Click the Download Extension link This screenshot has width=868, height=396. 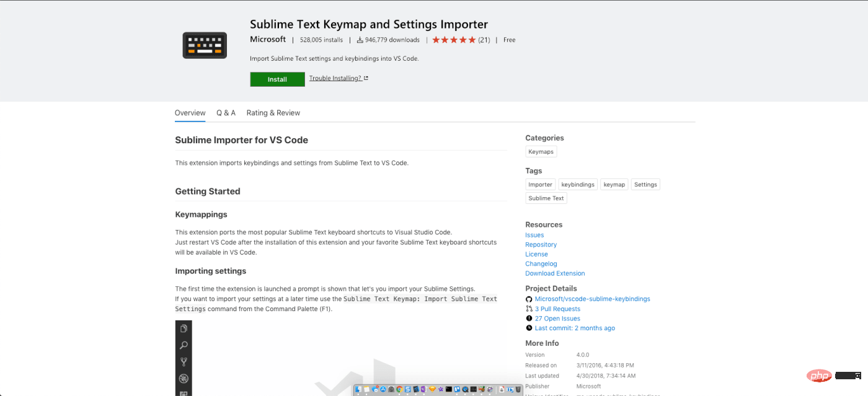pos(555,273)
